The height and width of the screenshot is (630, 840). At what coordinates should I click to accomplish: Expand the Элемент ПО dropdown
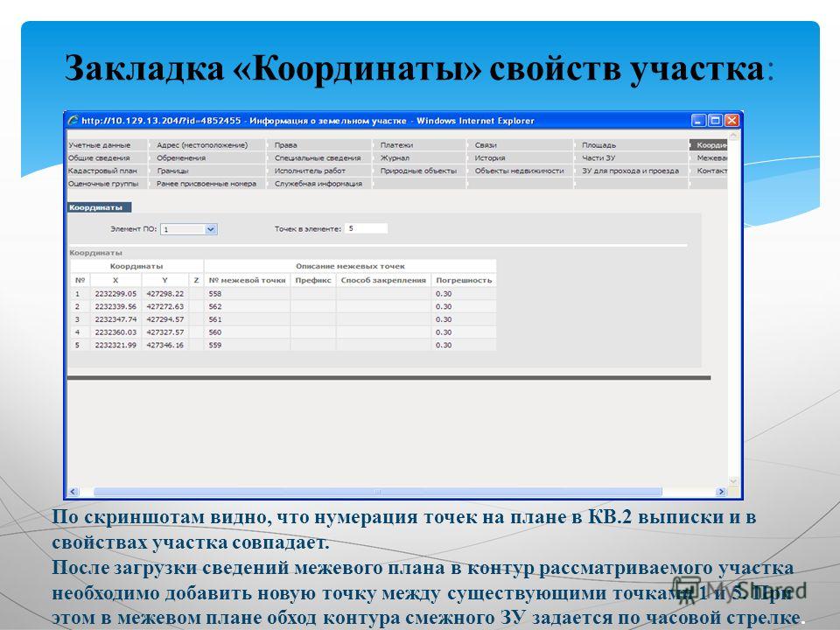211,229
